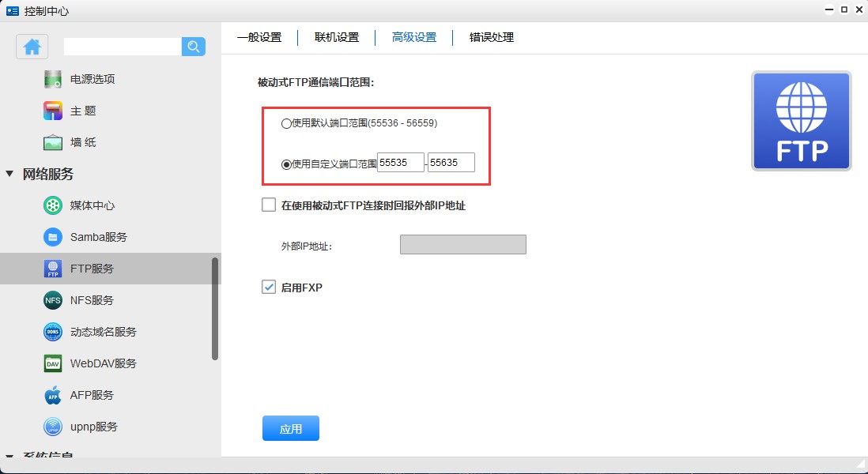Screen dimensions: 868x474
Task: Open the 墙纸 wallpaper icon
Action: point(53,142)
